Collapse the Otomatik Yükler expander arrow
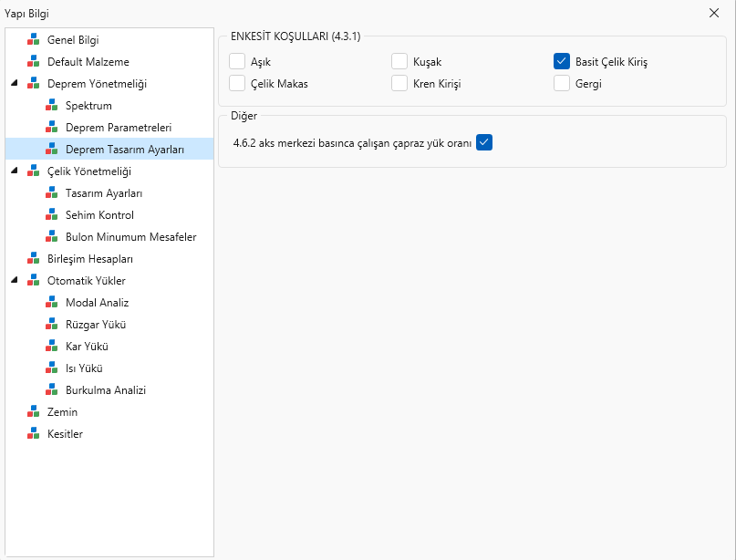This screenshot has height=560, width=736. point(14,281)
